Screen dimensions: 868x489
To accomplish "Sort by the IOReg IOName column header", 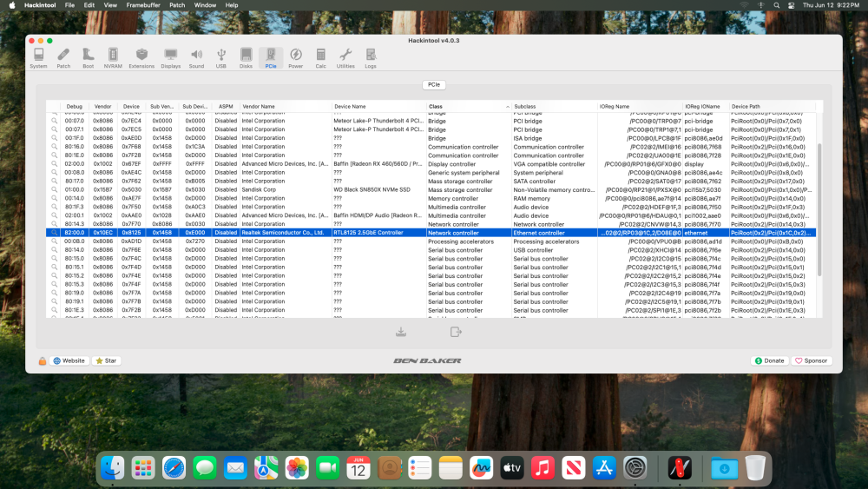I will click(x=707, y=106).
